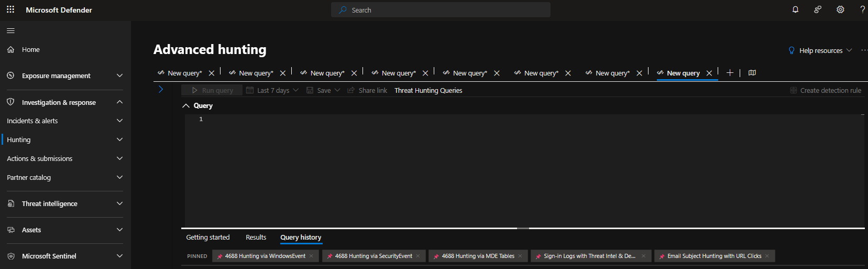Click the Investigation & response shield icon
This screenshot has height=269, width=868.
(10, 102)
